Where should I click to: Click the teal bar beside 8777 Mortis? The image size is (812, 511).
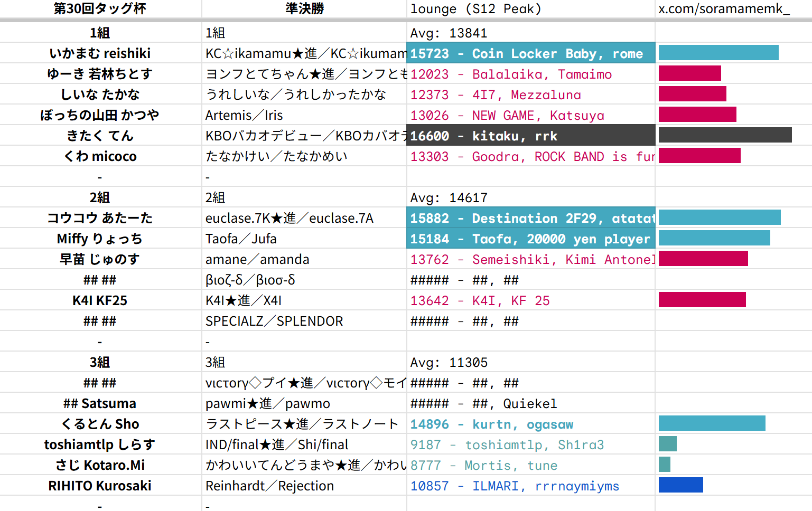665,465
